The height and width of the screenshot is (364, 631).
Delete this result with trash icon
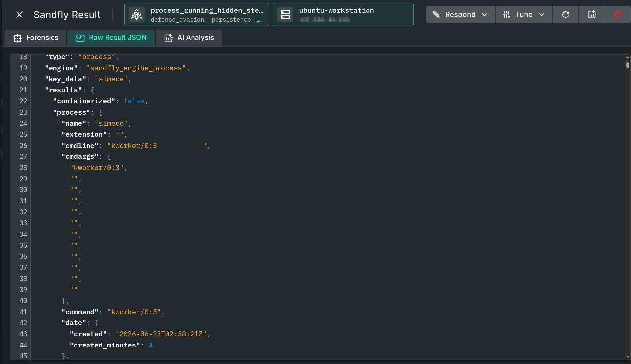pos(618,15)
